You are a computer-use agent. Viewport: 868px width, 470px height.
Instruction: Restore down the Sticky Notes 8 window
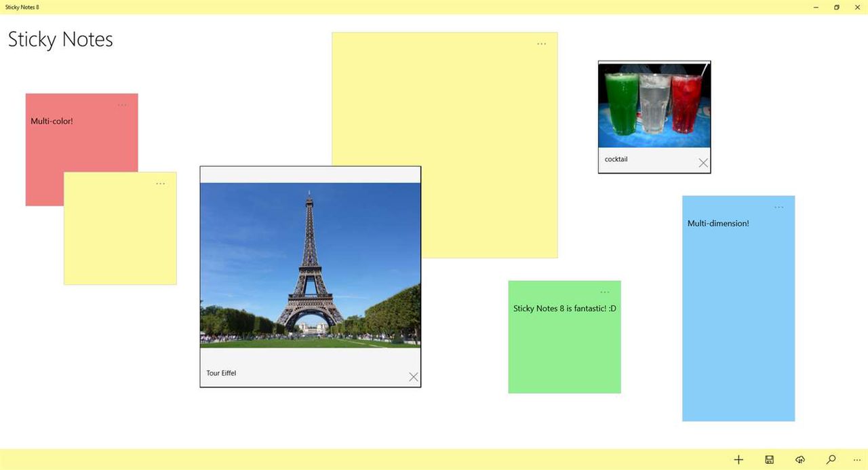click(836, 7)
